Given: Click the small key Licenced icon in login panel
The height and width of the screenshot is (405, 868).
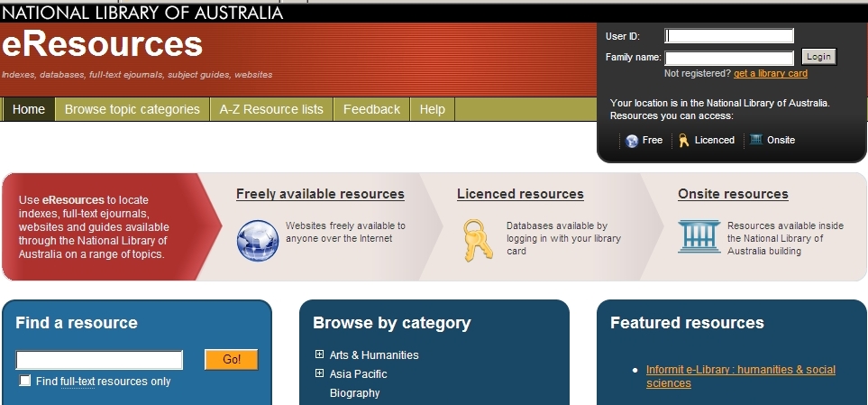Looking at the screenshot, I should [684, 141].
